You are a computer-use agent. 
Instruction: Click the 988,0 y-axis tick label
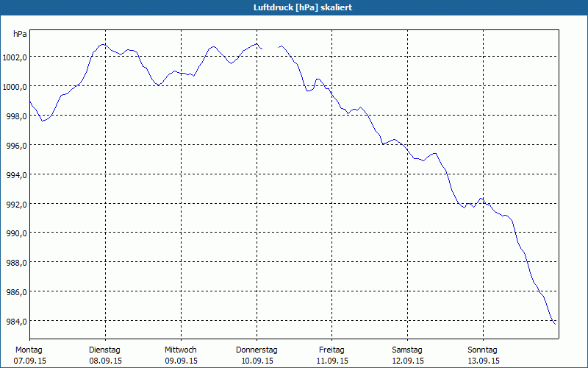[16, 263]
